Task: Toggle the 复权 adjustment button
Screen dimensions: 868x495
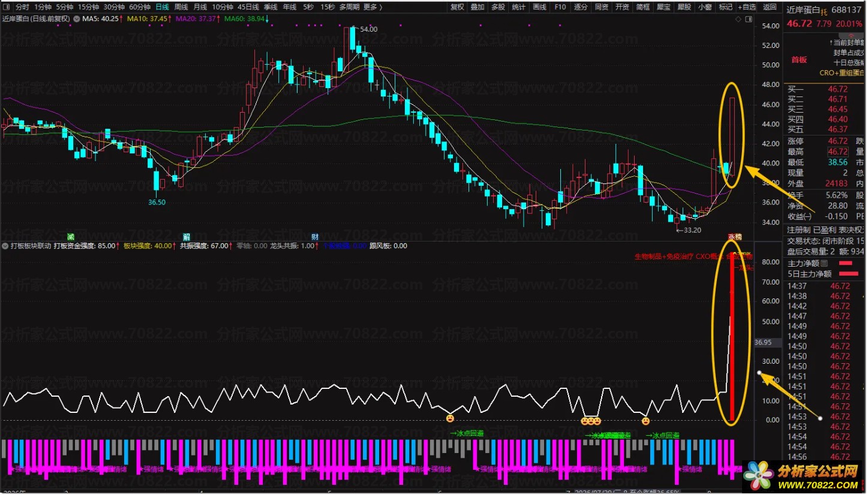Action: pos(457,7)
